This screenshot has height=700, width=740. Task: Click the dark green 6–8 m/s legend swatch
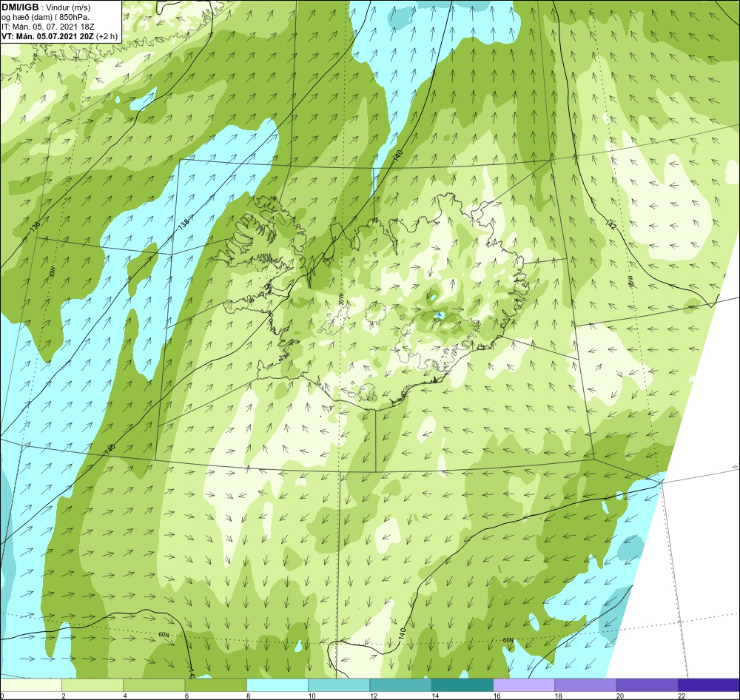pyautogui.click(x=215, y=684)
